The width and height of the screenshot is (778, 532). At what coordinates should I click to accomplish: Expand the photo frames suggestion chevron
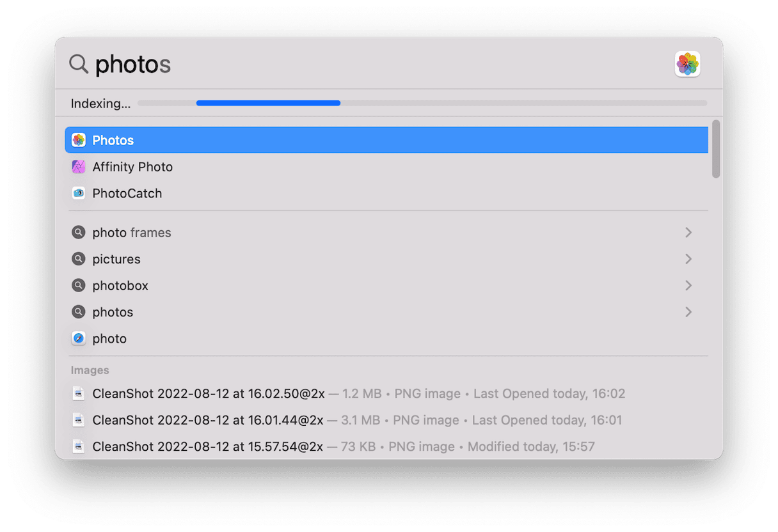pyautogui.click(x=688, y=233)
